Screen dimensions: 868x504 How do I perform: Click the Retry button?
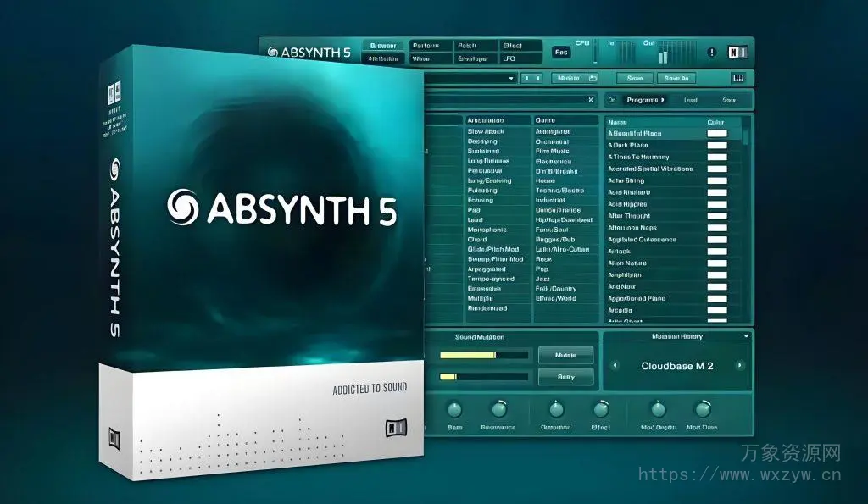tap(565, 377)
